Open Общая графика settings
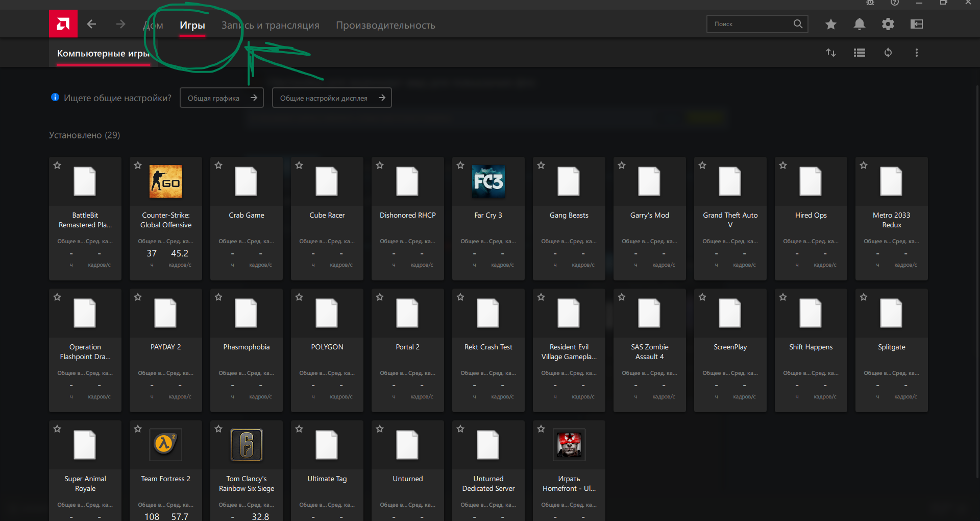 coord(222,98)
